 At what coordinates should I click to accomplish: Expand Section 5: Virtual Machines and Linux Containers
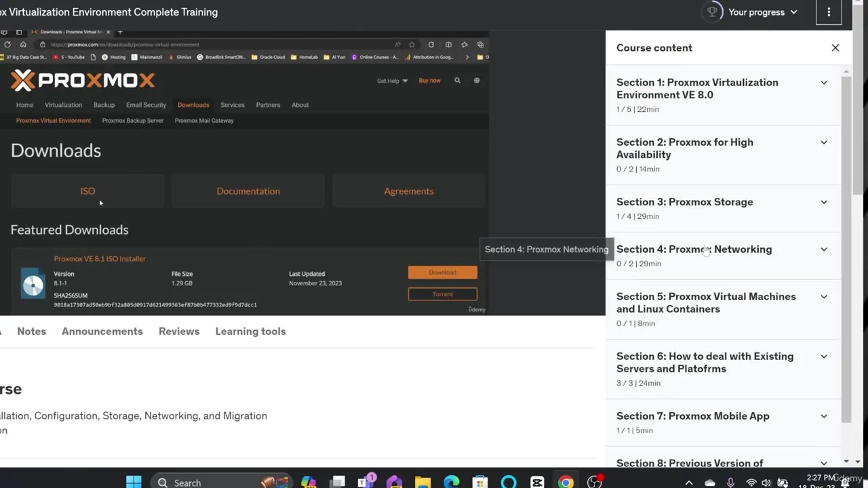click(824, 297)
